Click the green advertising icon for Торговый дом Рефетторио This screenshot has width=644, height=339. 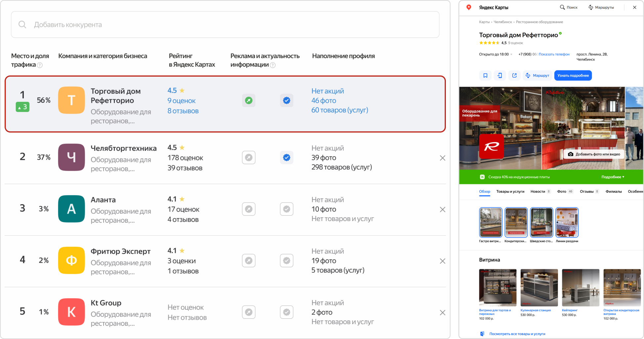(x=249, y=100)
